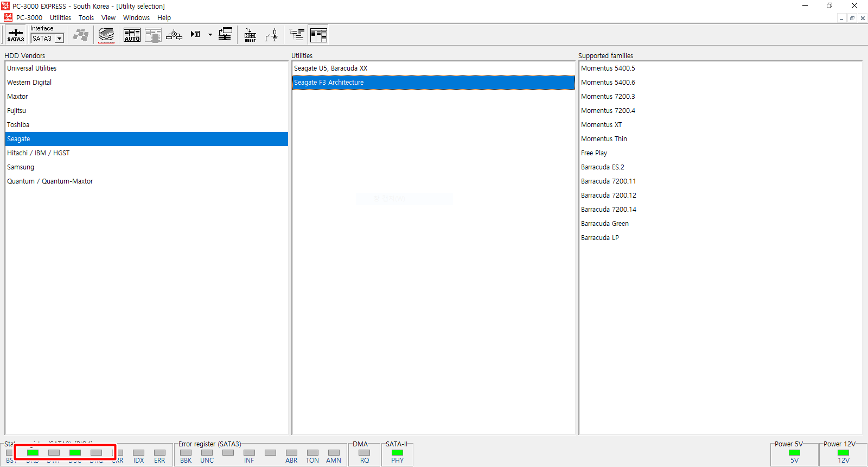Select Seagate U5, Baracuda XX utility
868x467 pixels.
point(433,68)
